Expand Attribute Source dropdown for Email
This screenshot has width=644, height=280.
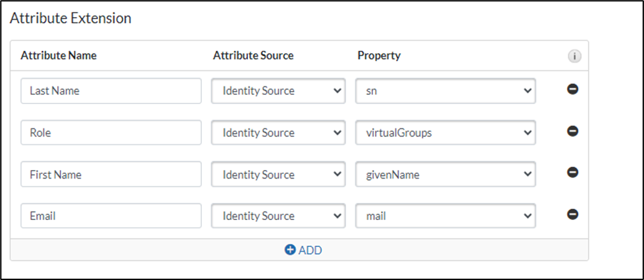278,216
